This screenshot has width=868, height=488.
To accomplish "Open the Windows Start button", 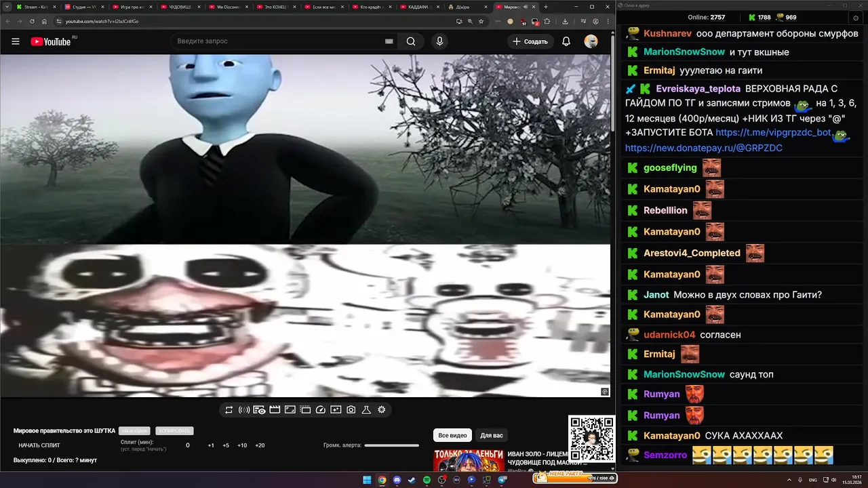I will click(x=367, y=480).
